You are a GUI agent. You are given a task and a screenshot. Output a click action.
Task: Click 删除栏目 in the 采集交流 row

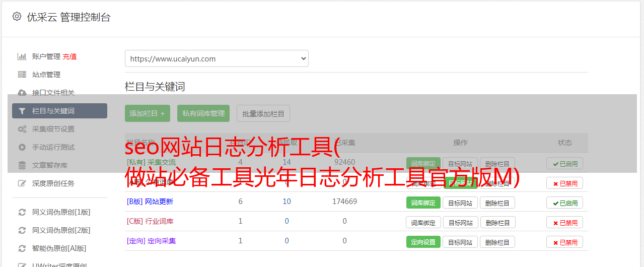(x=497, y=163)
